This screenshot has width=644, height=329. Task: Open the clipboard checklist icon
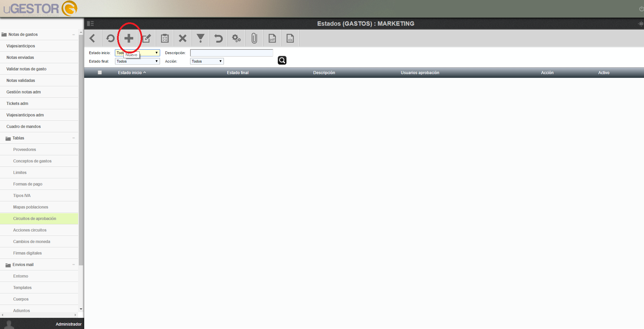[165, 38]
